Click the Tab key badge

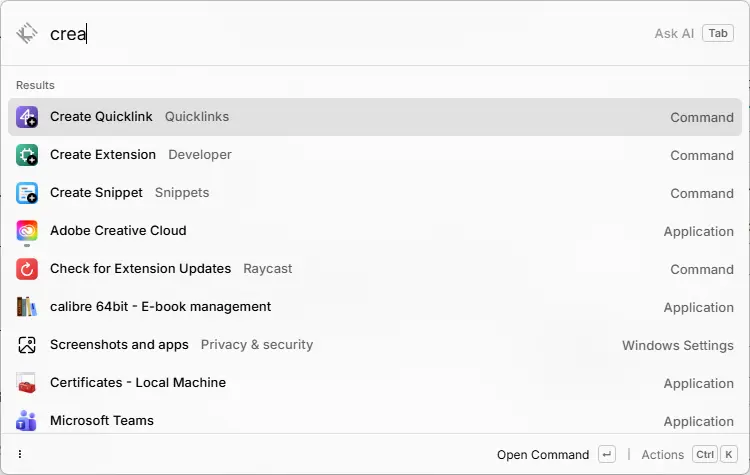click(x=717, y=33)
